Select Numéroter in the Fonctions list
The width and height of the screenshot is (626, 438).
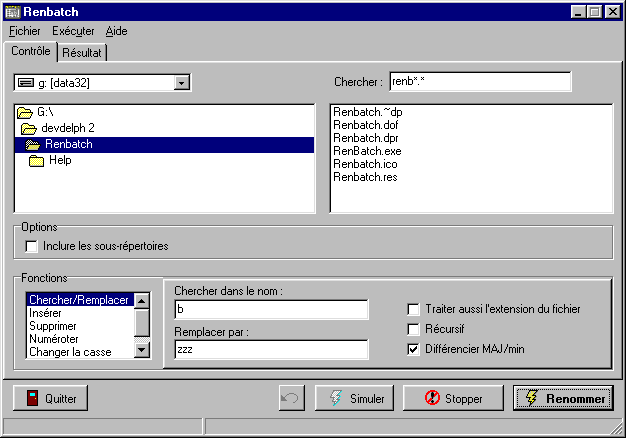pyautogui.click(x=52, y=339)
